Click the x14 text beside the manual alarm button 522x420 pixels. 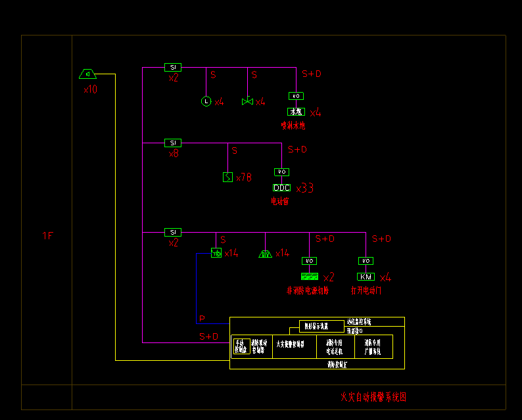tap(231, 253)
